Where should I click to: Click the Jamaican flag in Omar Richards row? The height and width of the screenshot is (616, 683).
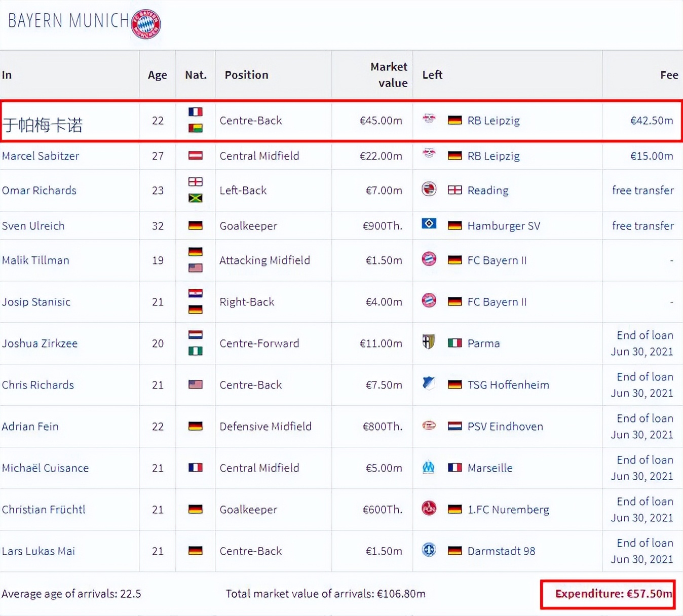(x=196, y=198)
